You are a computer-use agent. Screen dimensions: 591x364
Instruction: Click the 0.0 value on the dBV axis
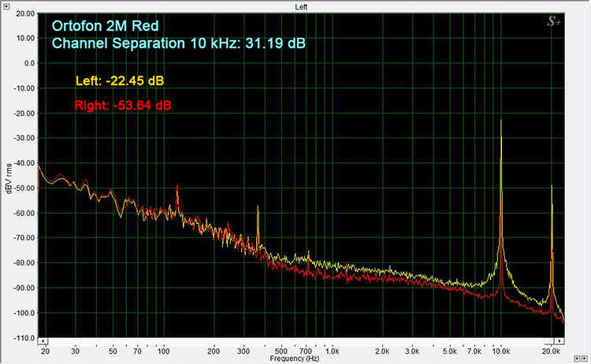(x=28, y=63)
